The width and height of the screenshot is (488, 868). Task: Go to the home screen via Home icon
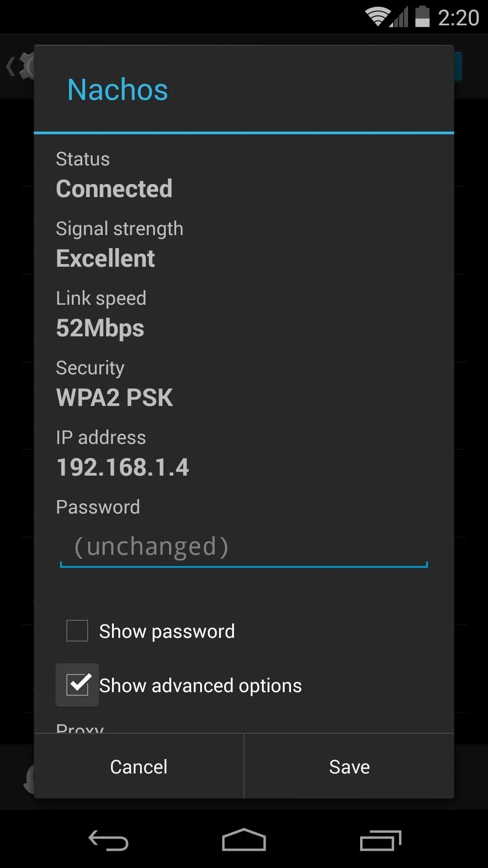(x=244, y=840)
